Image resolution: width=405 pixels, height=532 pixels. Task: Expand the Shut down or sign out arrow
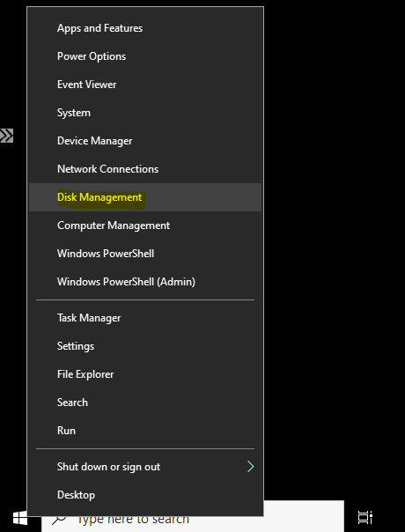tap(250, 467)
